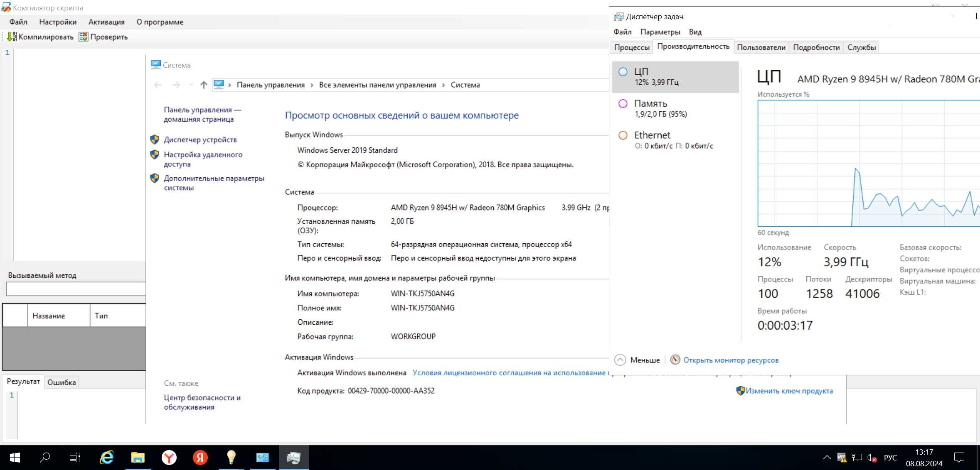Click the resource monitor icon
The image size is (980, 470).
675,360
